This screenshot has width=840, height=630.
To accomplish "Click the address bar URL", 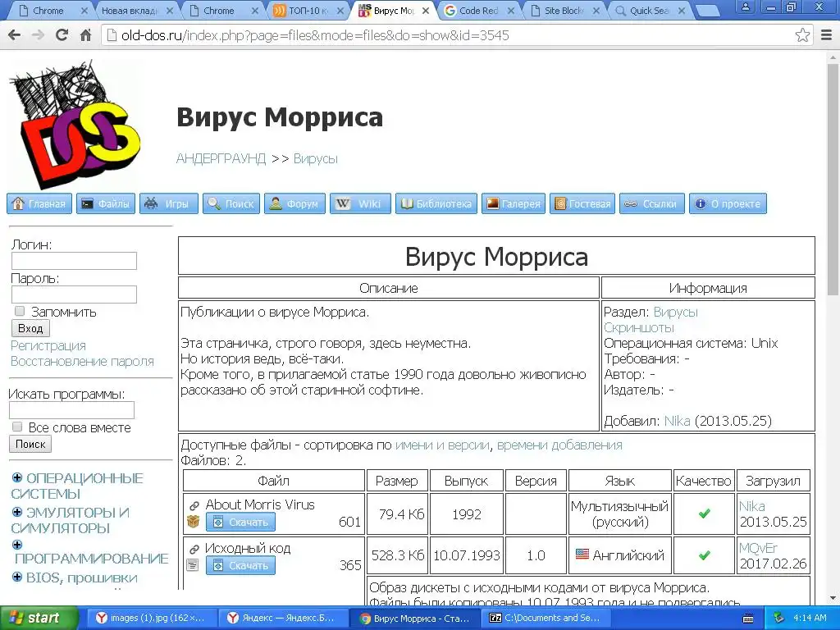I will click(x=315, y=35).
